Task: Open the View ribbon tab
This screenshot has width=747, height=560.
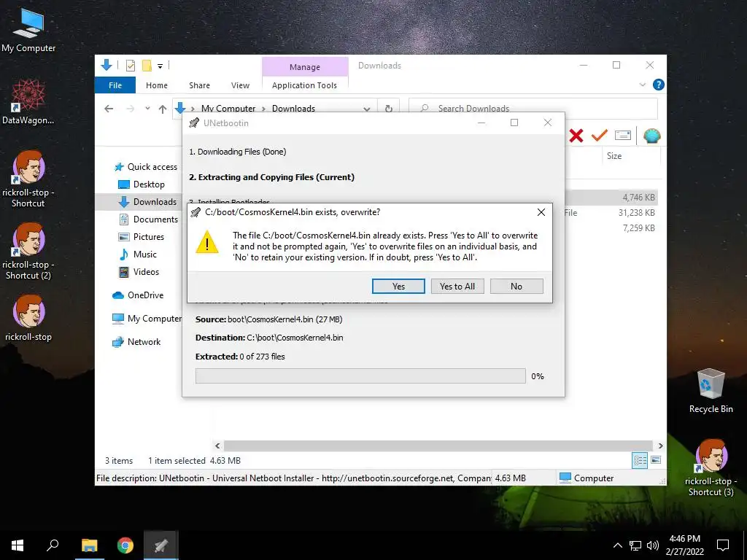Action: click(x=240, y=85)
